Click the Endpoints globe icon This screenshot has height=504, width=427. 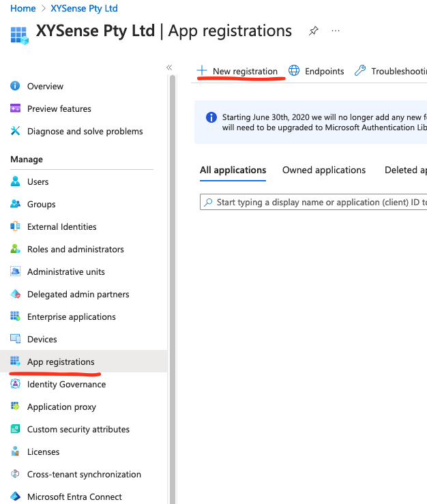294,70
